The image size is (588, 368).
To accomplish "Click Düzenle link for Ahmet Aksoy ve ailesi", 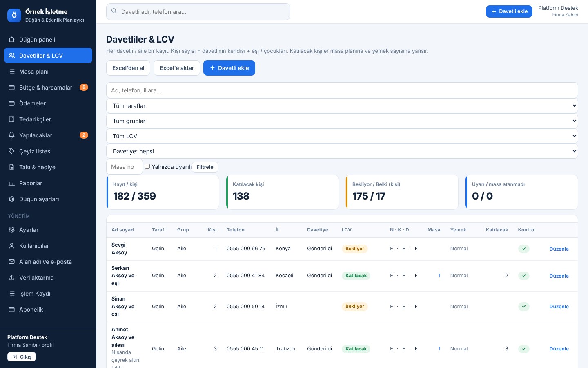I will point(559,349).
